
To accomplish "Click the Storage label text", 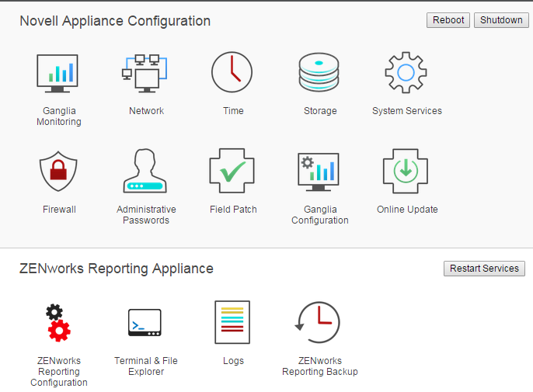I will pyautogui.click(x=320, y=111).
